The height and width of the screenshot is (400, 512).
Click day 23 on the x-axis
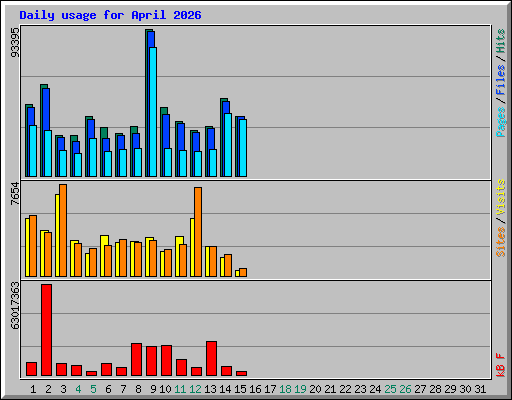(360, 389)
